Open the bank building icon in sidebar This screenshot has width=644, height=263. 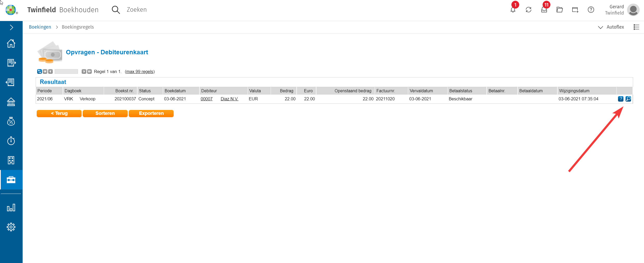pos(11,102)
